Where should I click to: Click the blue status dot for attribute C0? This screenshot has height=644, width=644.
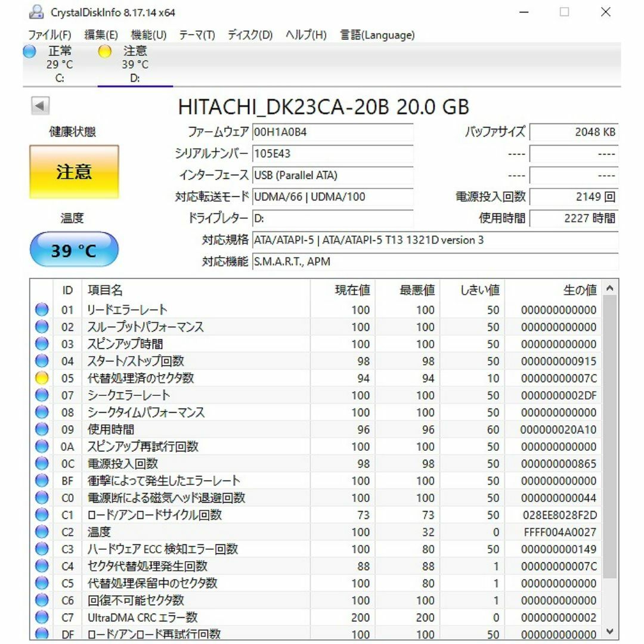[x=42, y=498]
